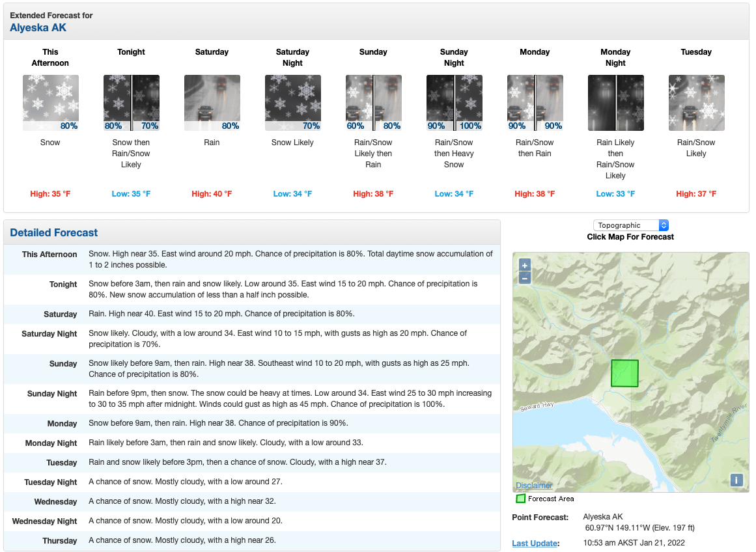This screenshot has height=552, width=756.
Task: Click the 'High: 35 °F' temperature text
Action: (x=50, y=194)
